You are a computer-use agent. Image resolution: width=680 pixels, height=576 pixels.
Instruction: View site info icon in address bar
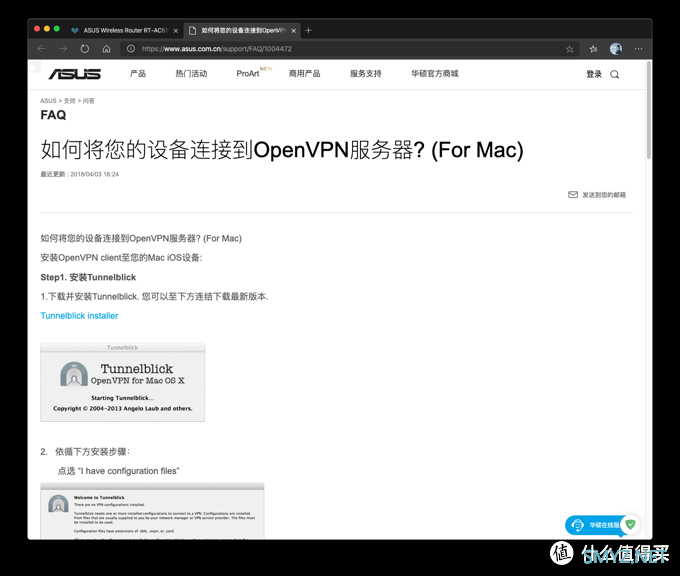coord(131,49)
